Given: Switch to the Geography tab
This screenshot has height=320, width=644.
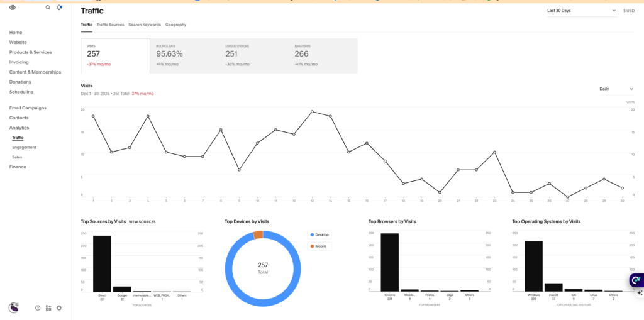Looking at the screenshot, I should 175,25.
